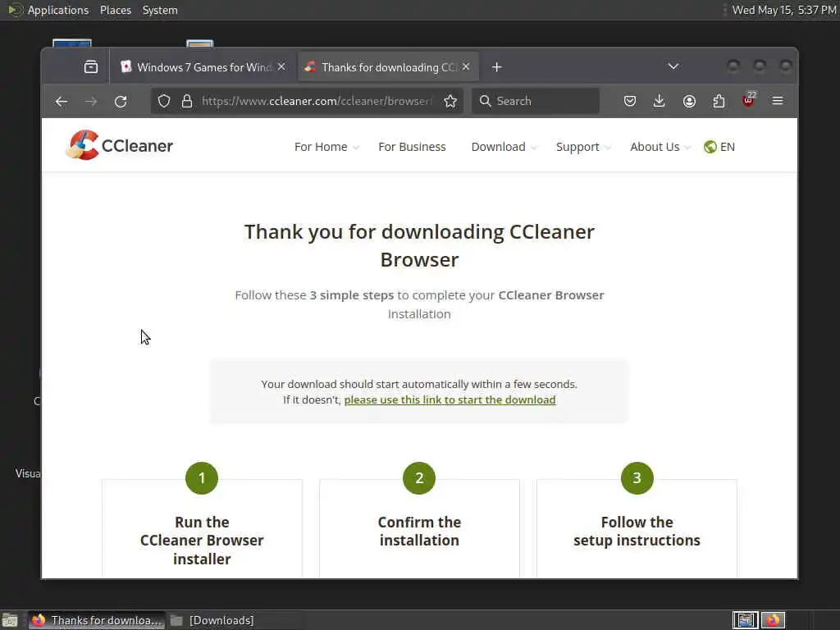Screen dimensions: 840x630
Task: Select Firefox window in taskbar
Action: [x=97, y=620]
